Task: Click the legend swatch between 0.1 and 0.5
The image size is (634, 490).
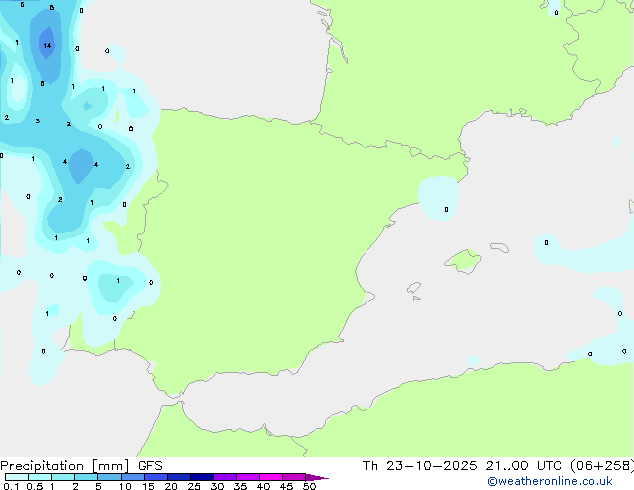Action: 17,477
